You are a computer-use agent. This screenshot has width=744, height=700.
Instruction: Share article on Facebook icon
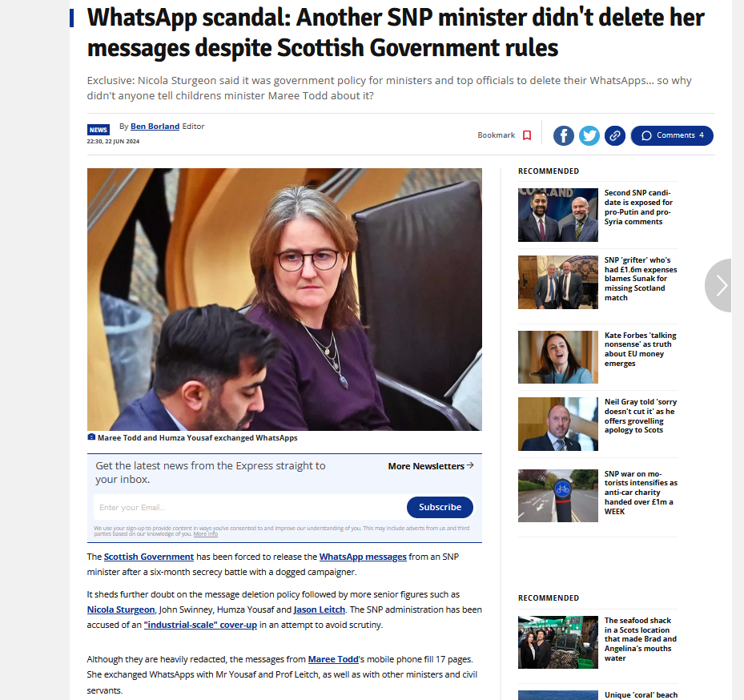tap(564, 135)
